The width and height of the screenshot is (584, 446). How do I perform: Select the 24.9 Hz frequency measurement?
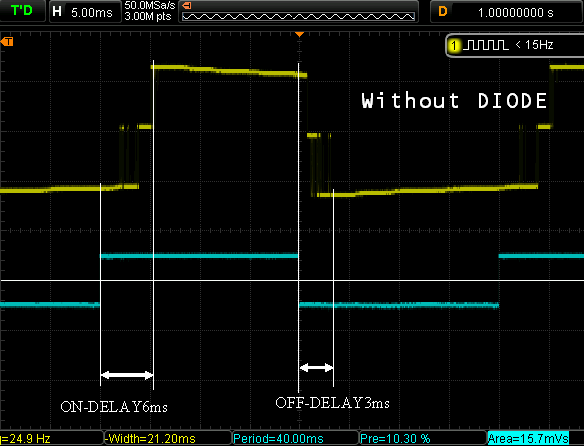[25, 439]
